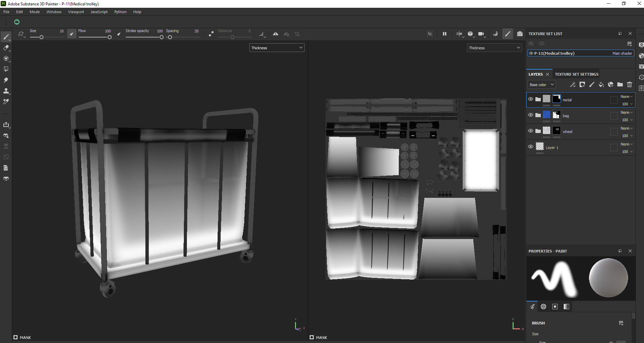Open the viewport layout mode dropdown
This screenshot has height=343, width=644.
(x=459, y=34)
